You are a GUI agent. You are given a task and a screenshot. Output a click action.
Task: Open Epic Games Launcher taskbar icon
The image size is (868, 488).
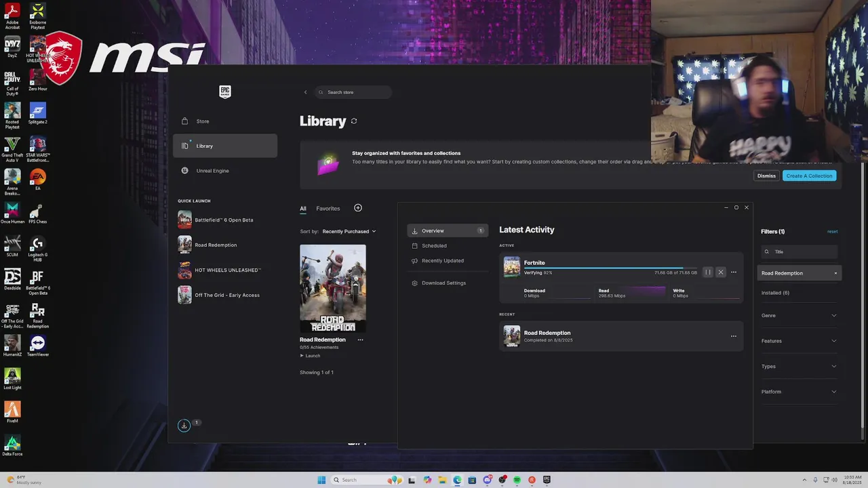coord(547,480)
